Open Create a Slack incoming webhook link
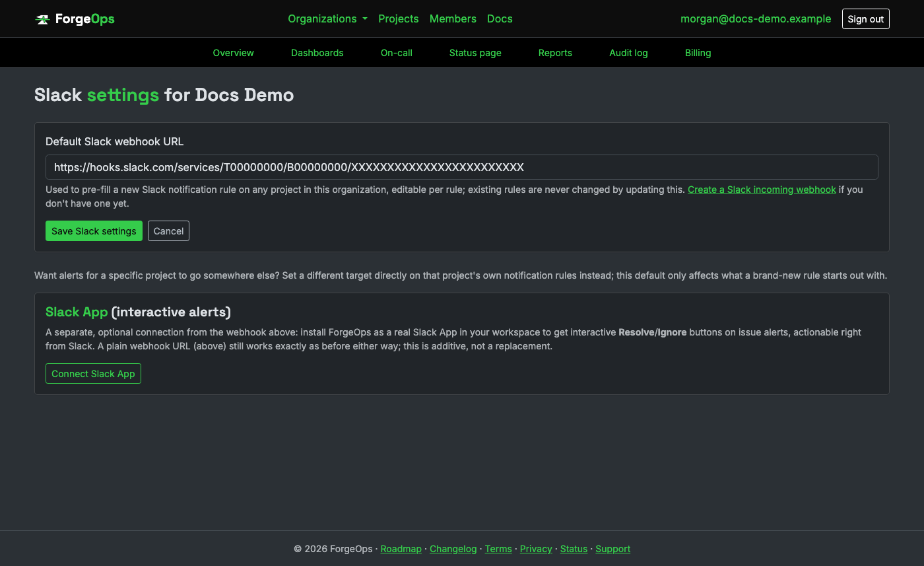This screenshot has width=924, height=566. tap(762, 190)
